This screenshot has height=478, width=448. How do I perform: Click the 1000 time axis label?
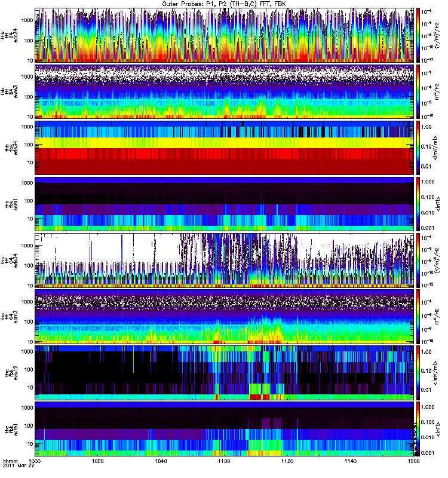(35, 462)
